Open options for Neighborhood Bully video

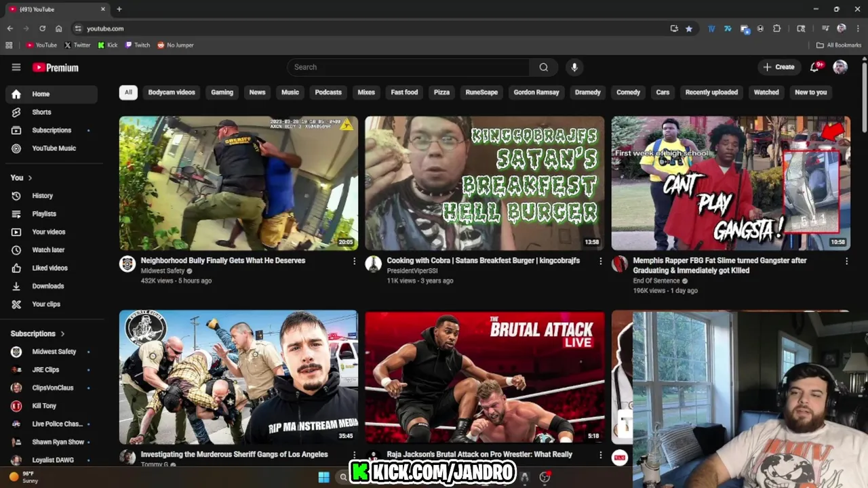tap(354, 261)
